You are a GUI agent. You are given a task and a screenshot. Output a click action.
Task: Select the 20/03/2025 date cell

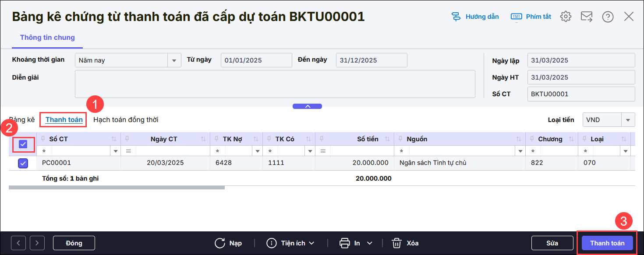[x=165, y=163]
